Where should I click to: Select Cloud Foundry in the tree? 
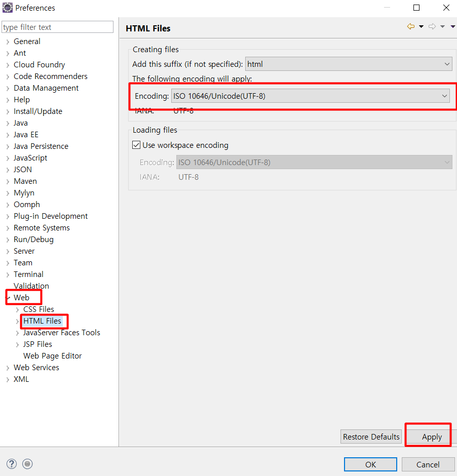[39, 65]
